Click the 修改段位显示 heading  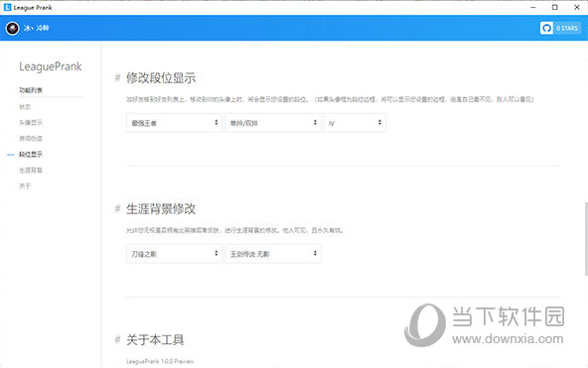161,78
